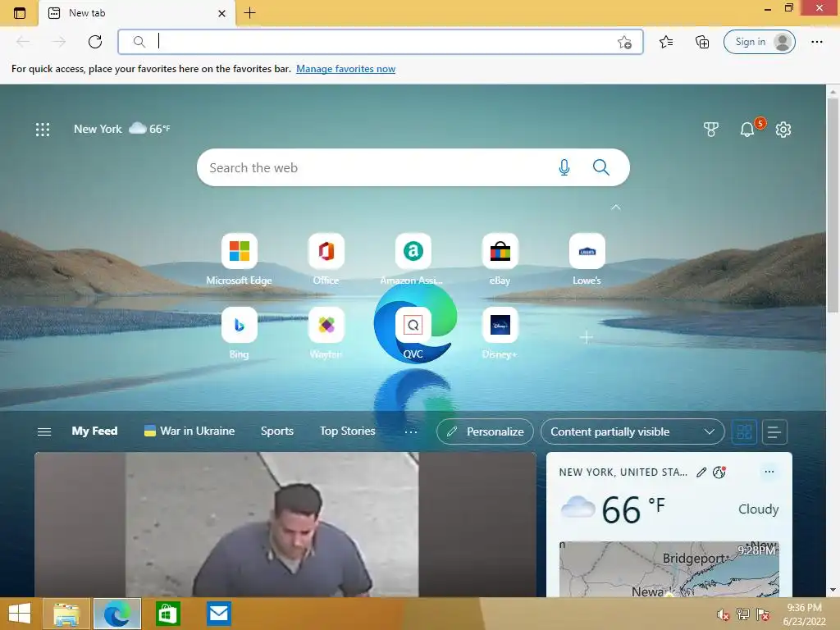The width and height of the screenshot is (840, 630).
Task: Refresh the page with reload icon
Action: [x=95, y=42]
